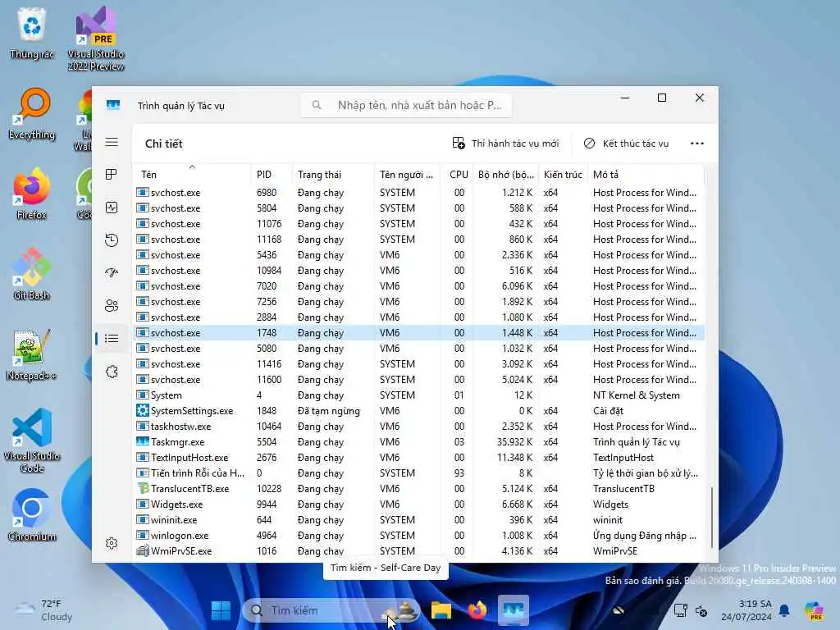Select the Widgets.exe row
Image resolution: width=840 pixels, height=630 pixels.
[x=418, y=504]
